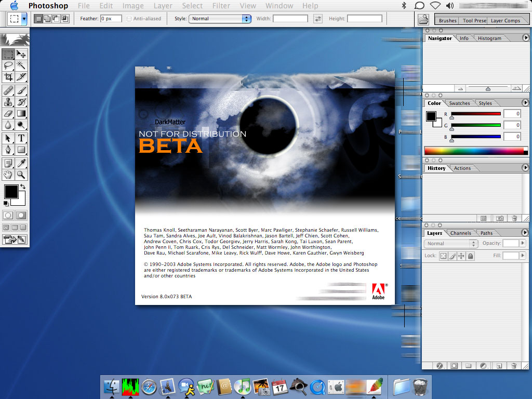Screen dimensions: 532x399
Task: Swap the Width and Height values
Action: coord(317,19)
